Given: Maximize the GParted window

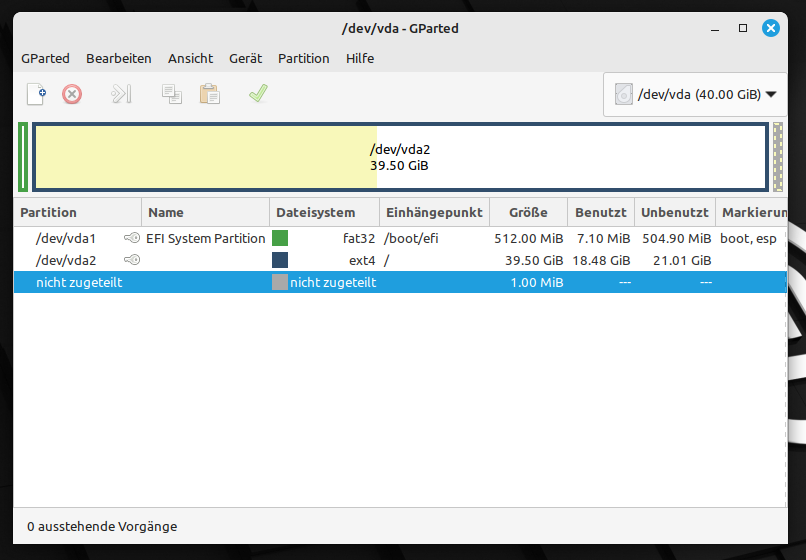Looking at the screenshot, I should (743, 28).
